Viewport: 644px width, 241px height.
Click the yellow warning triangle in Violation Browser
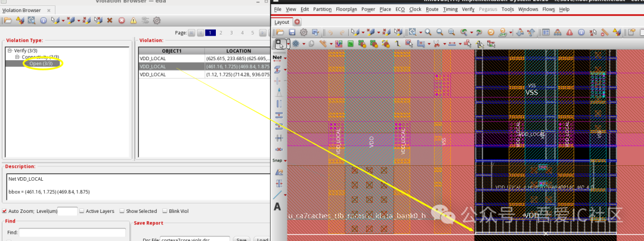133,20
